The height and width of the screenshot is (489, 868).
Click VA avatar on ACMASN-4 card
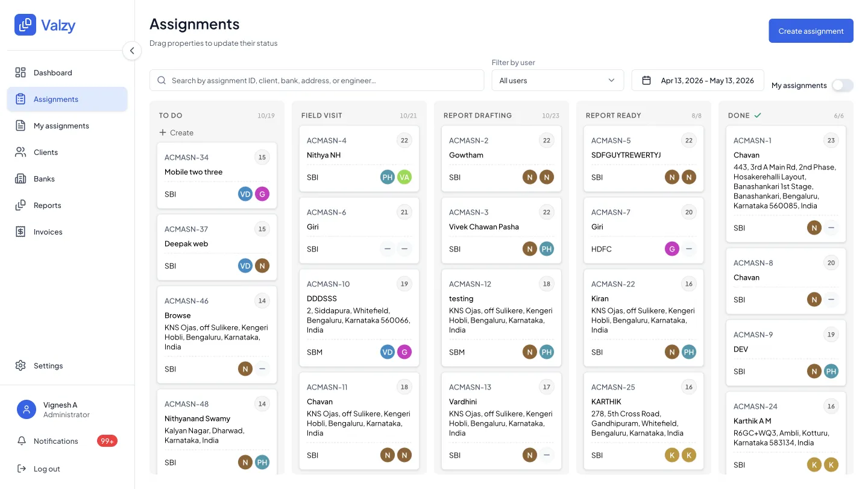click(404, 177)
